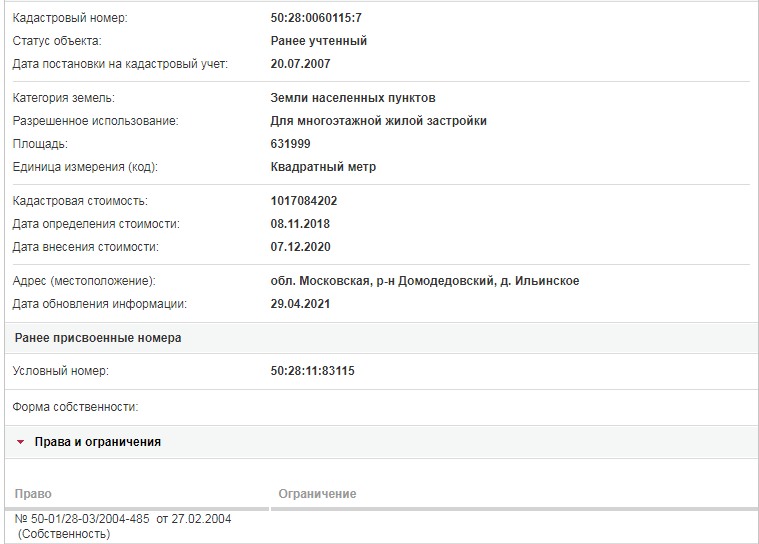Image resolution: width=759 pixels, height=544 pixels.
Task: Click the cost determination date 08.11.2018
Action: (300, 224)
